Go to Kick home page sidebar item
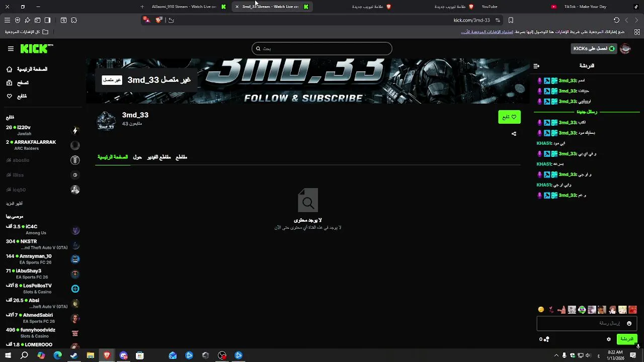The width and height of the screenshot is (644, 362). coord(27,69)
